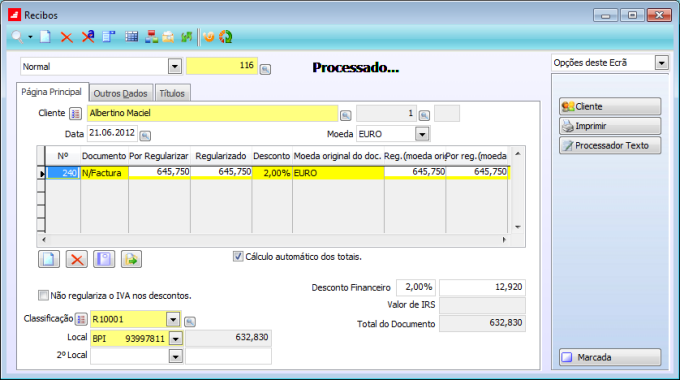Open the Títulos tab
The width and height of the screenshot is (680, 380).
click(172, 93)
